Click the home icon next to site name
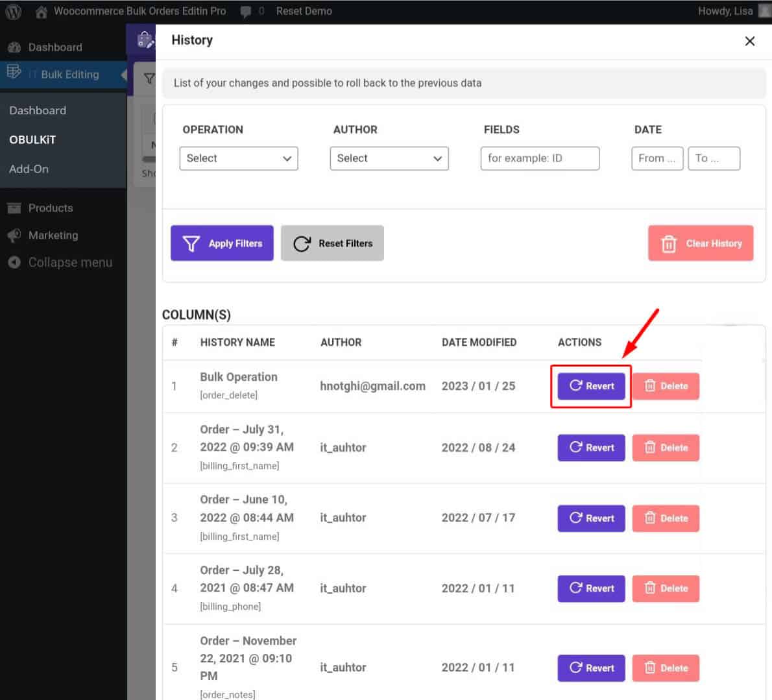Screen dimensions: 772x700 pyautogui.click(x=40, y=11)
